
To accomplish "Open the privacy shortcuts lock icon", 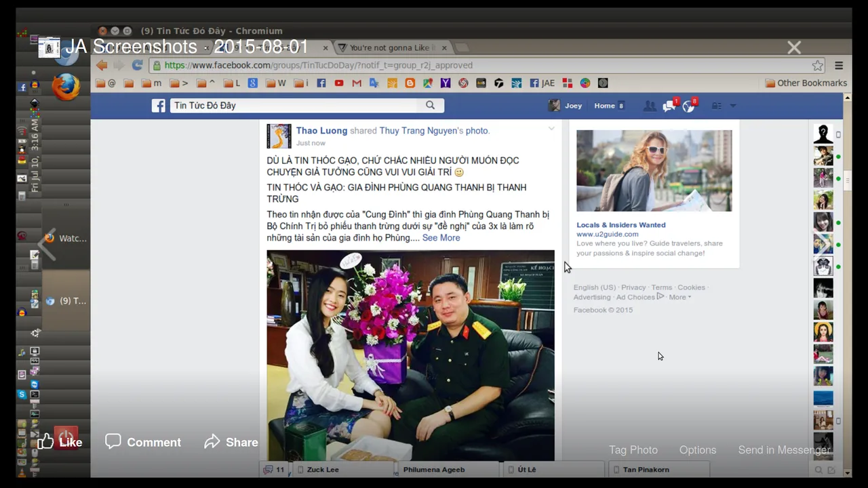I will tap(716, 106).
